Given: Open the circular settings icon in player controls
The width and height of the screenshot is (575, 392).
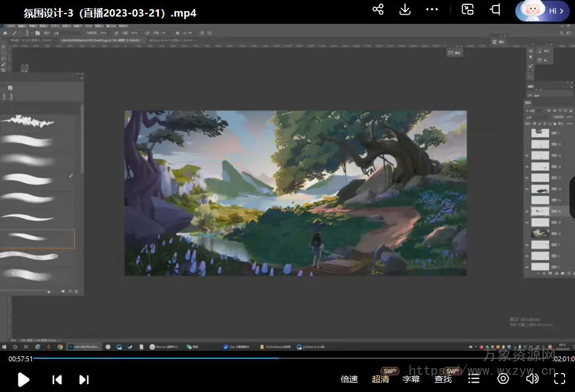Looking at the screenshot, I should (x=503, y=379).
